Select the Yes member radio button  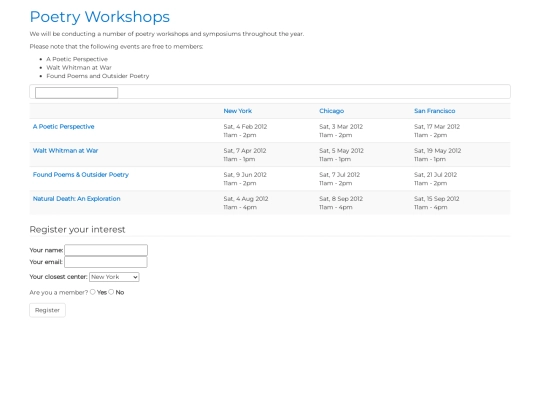(x=93, y=292)
